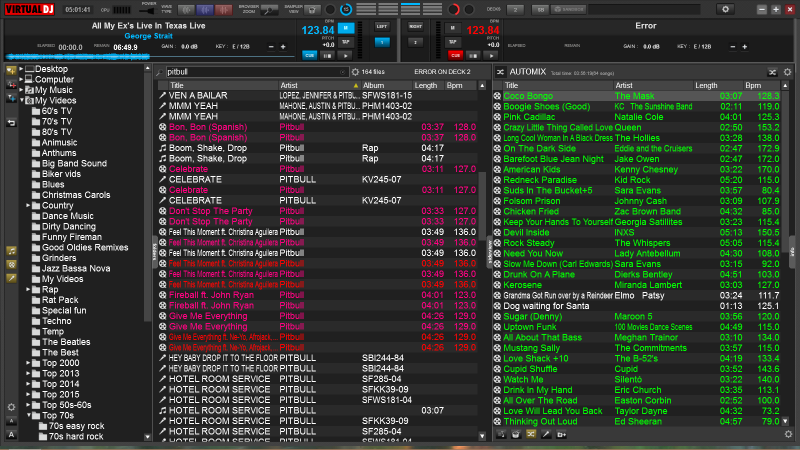This screenshot has width=800, height=450.
Task: Click the automix shuffle icon left of AUTOMIX
Action: click(x=499, y=73)
